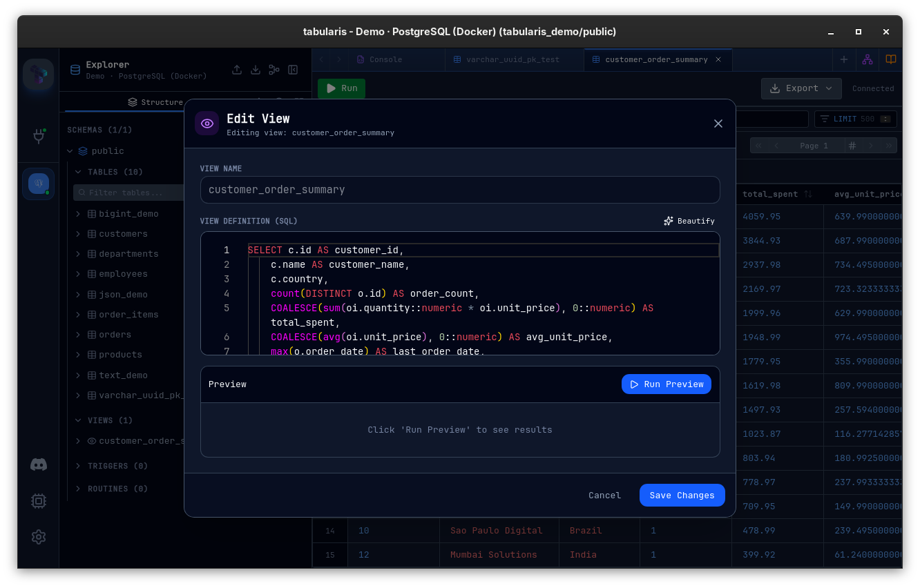Image resolution: width=920 pixels, height=588 pixels.
Task: Open the purple ER diagram icon
Action: (868, 59)
